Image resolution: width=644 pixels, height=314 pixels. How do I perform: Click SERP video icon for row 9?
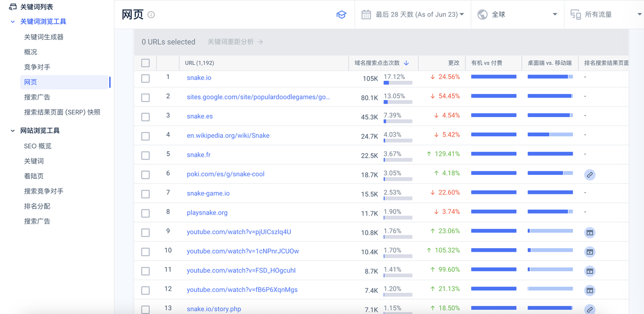(x=590, y=233)
